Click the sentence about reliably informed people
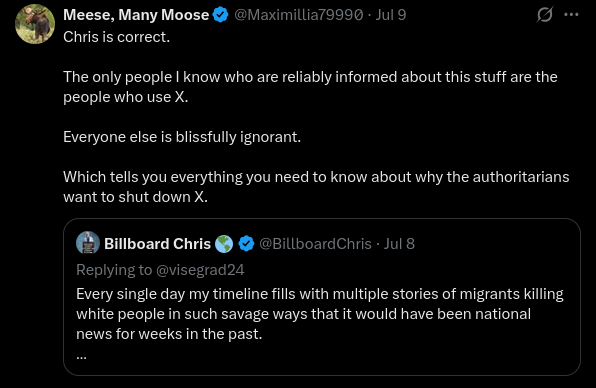Screen dimensions: 596x388 [x=310, y=87]
